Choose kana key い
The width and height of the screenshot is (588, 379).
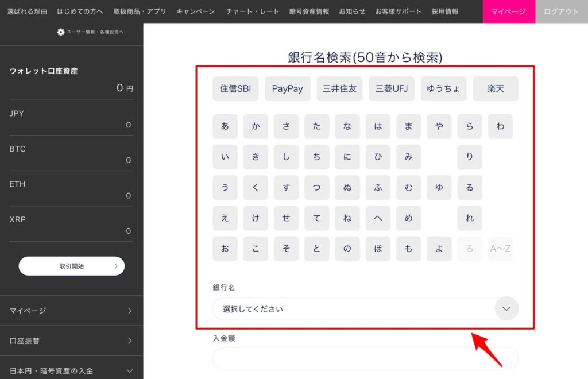pos(225,157)
